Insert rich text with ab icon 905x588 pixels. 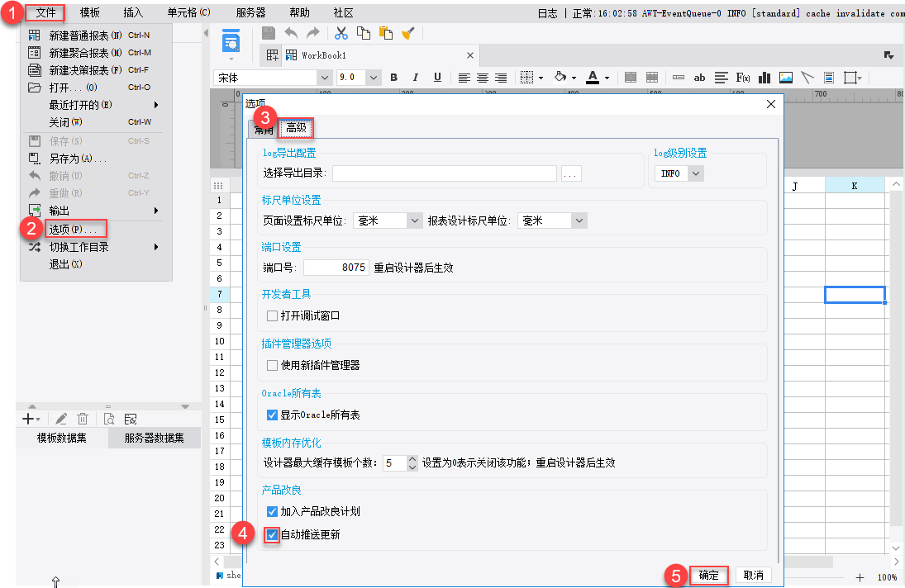699,78
